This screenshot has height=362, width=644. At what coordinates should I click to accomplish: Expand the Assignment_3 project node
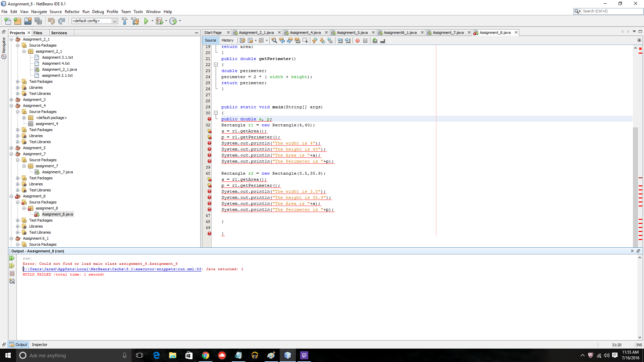(11, 100)
